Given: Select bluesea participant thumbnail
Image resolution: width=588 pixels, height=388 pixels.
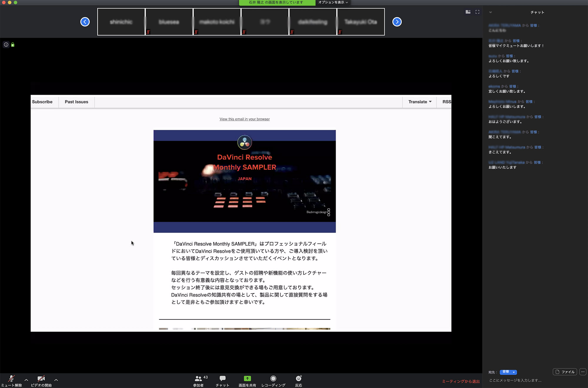Looking at the screenshot, I should pos(169,22).
